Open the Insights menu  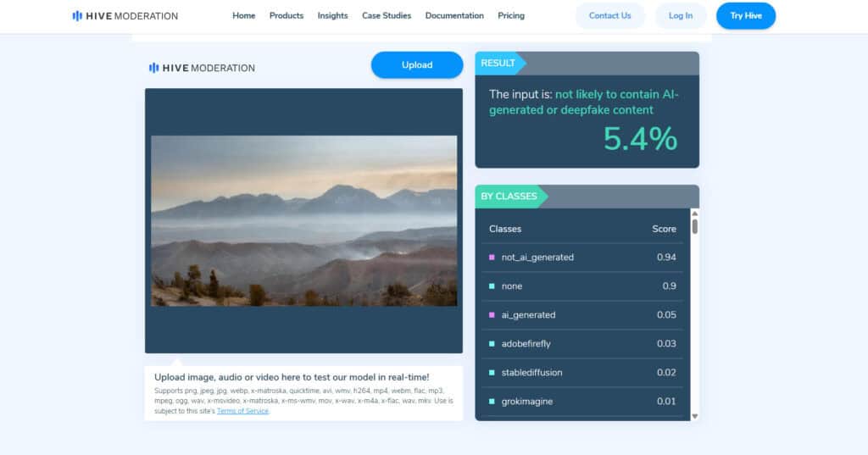click(332, 15)
